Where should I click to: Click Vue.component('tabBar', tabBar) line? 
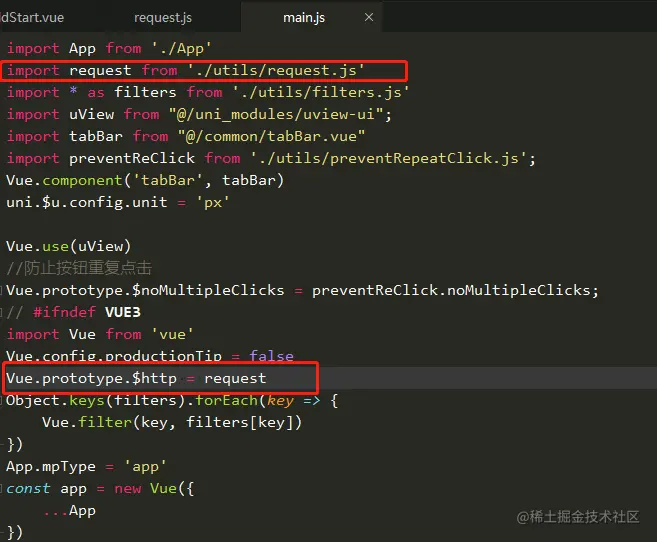145,180
